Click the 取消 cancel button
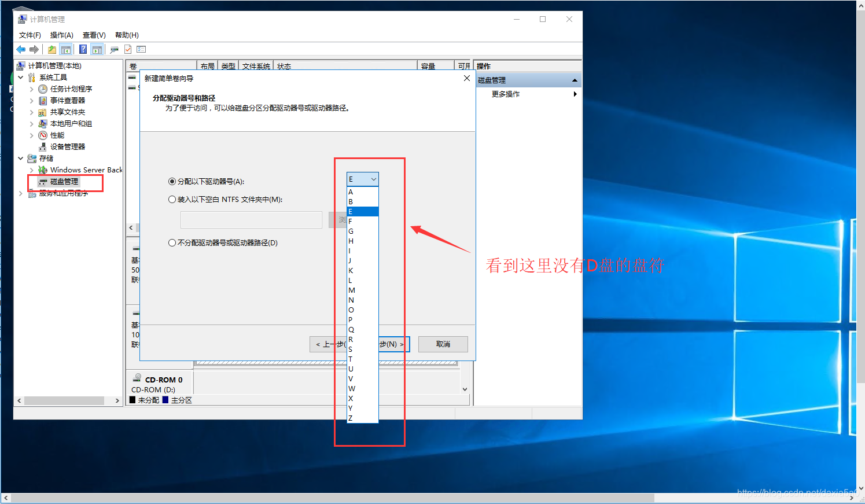Image resolution: width=865 pixels, height=504 pixels. click(443, 344)
